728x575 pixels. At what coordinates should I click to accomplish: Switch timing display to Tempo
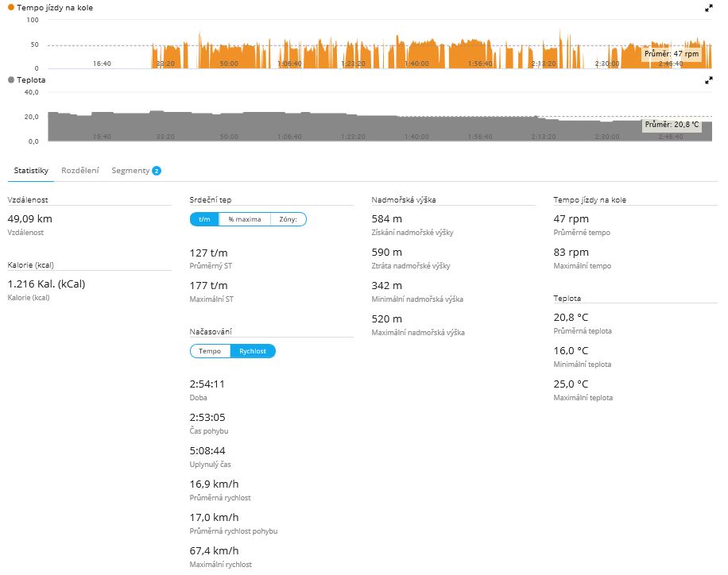point(210,351)
